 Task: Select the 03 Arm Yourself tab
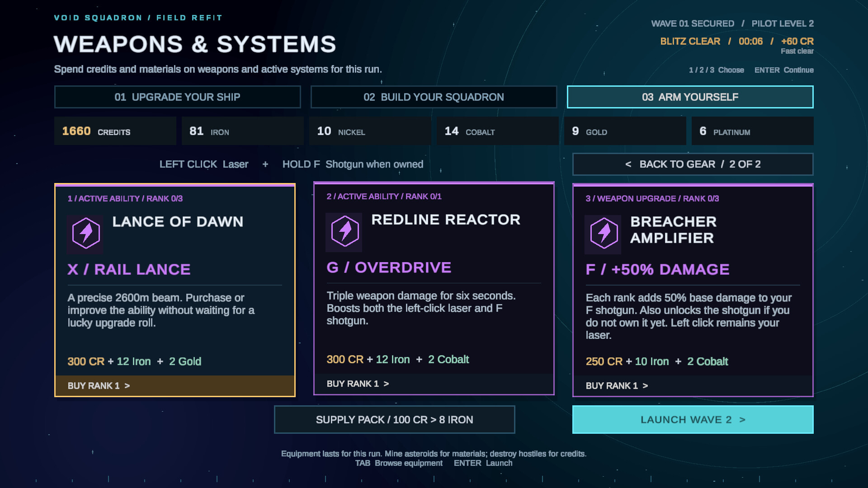(x=690, y=97)
